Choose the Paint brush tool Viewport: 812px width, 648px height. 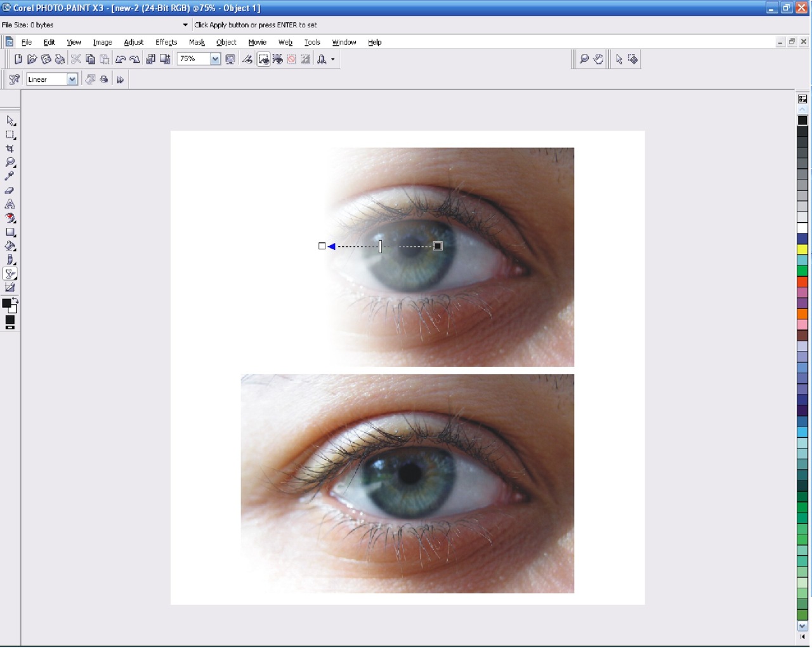[10, 260]
